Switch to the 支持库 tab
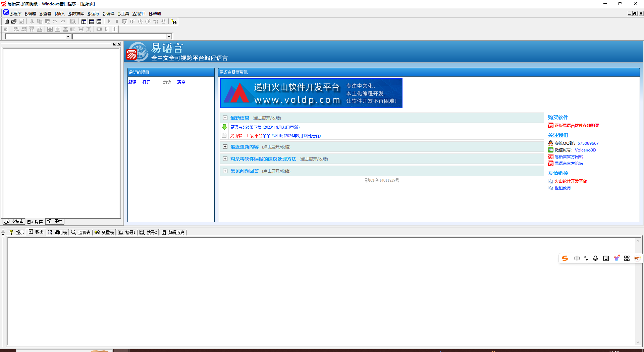644x352 pixels. point(14,222)
